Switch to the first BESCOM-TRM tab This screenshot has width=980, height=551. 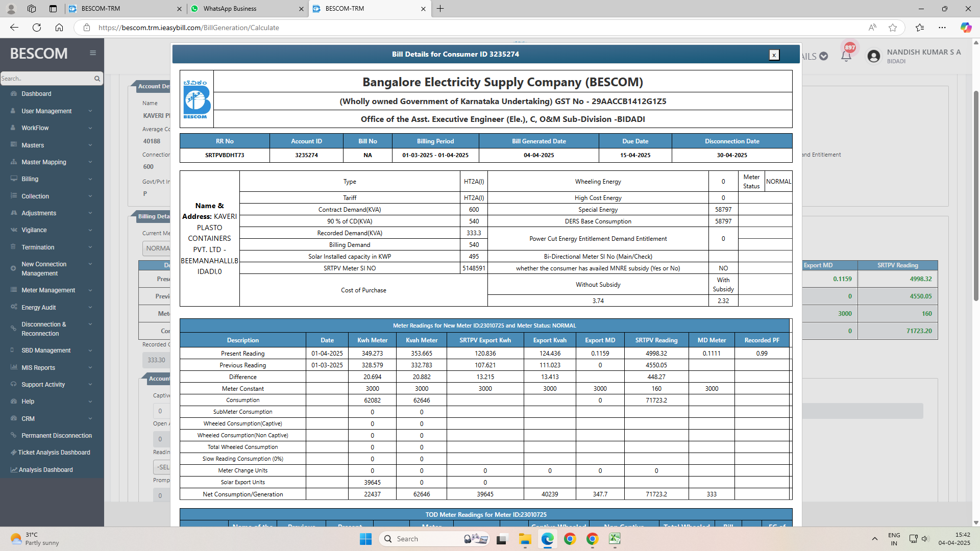point(125,9)
